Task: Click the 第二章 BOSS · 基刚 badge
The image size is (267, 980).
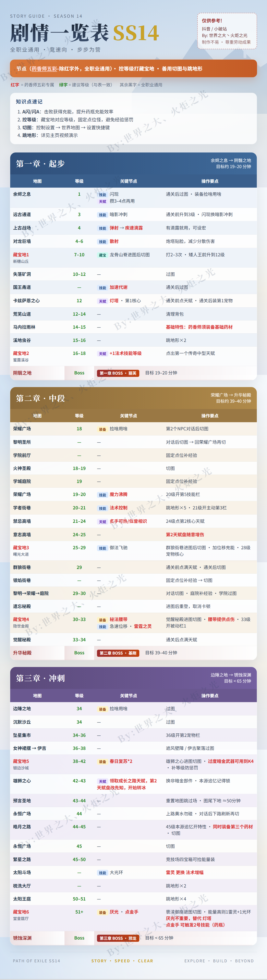Action: click(x=118, y=653)
